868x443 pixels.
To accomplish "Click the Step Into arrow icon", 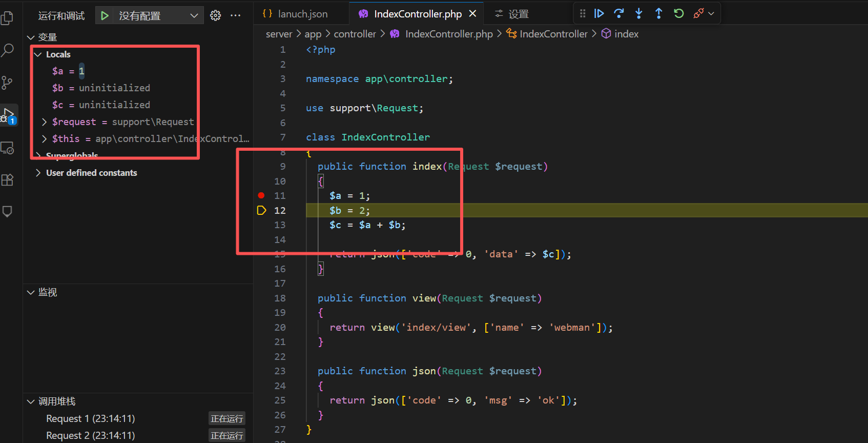I will coord(639,14).
